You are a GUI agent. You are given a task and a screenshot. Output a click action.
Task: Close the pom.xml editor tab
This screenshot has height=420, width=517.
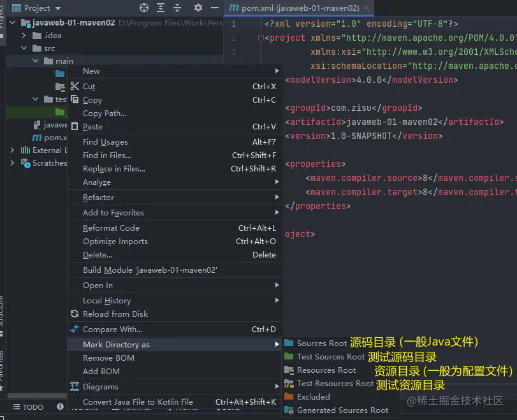coord(367,8)
